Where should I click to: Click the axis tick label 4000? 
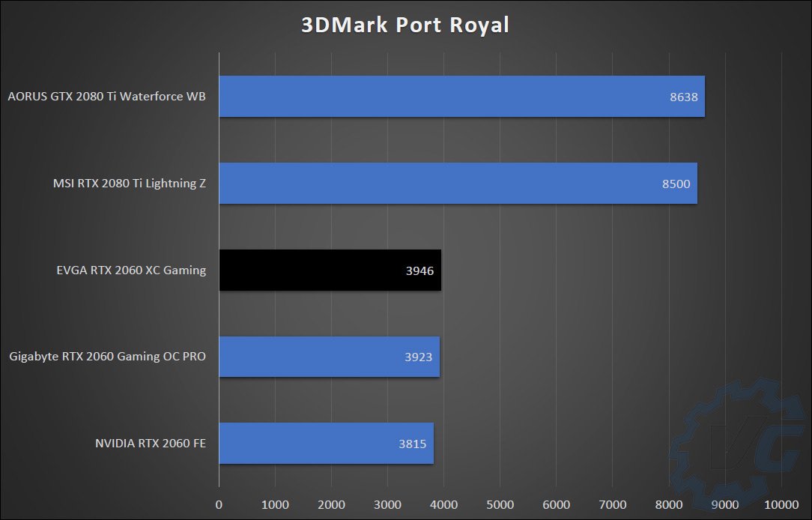[443, 504]
